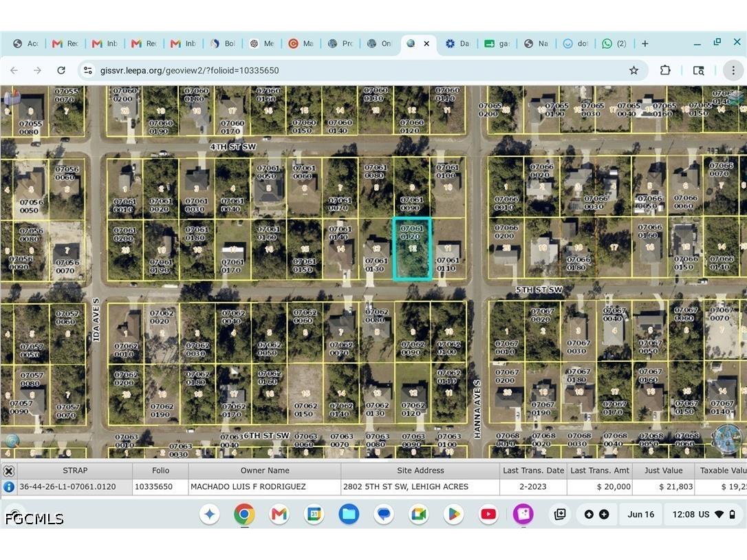Click the Last Trans. Date column header

533,471
